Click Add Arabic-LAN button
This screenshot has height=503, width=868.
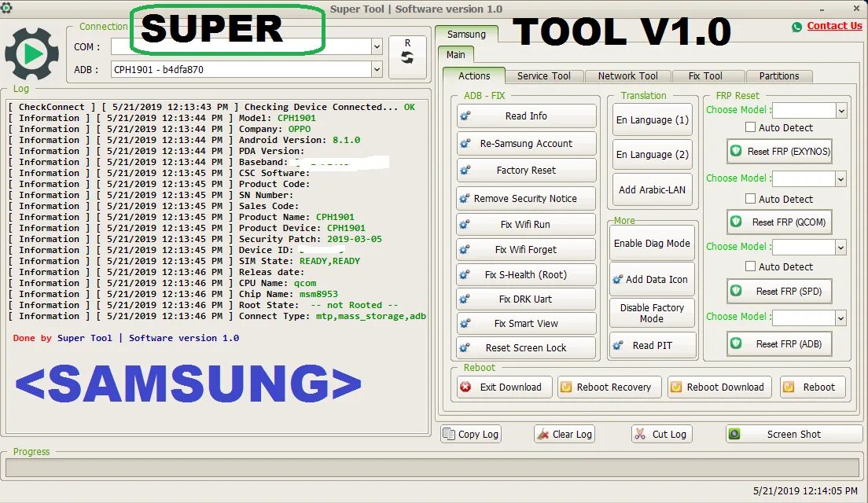click(x=652, y=189)
